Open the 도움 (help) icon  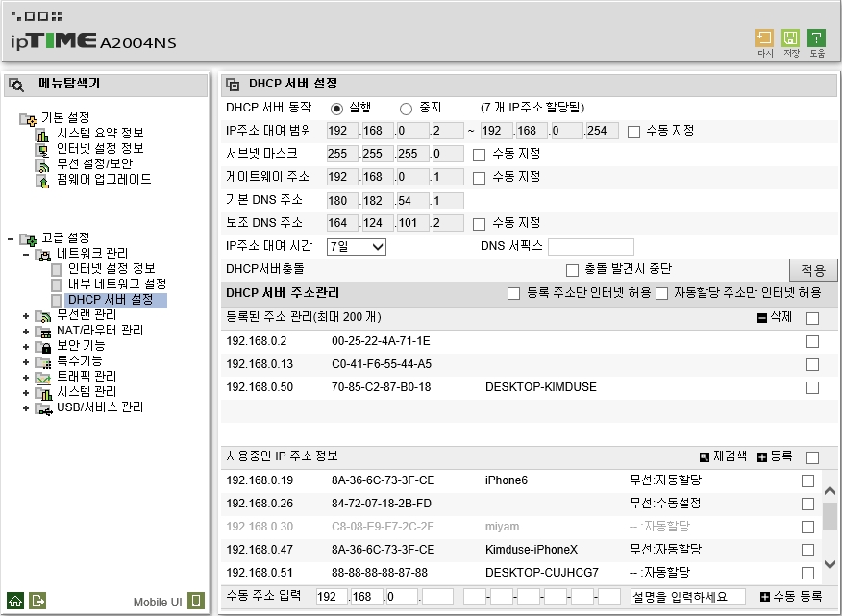click(x=816, y=38)
